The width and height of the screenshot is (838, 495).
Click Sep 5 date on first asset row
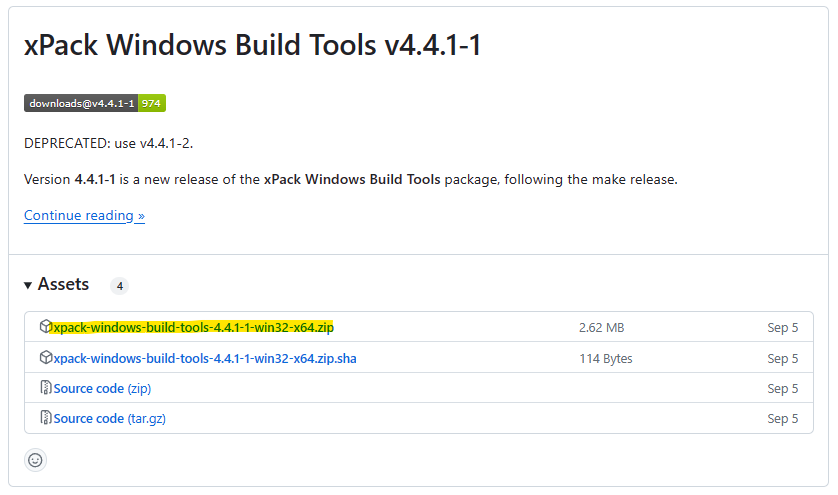click(782, 328)
